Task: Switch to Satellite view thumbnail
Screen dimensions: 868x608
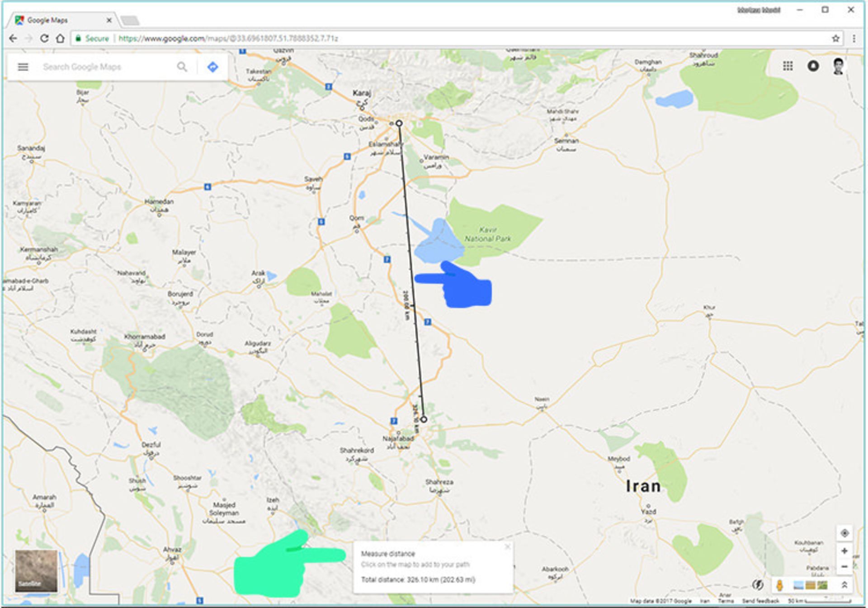Action: click(x=36, y=571)
